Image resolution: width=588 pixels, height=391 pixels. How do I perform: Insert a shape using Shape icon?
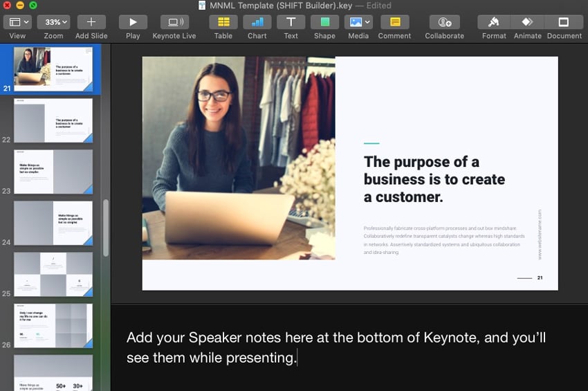[x=324, y=22]
